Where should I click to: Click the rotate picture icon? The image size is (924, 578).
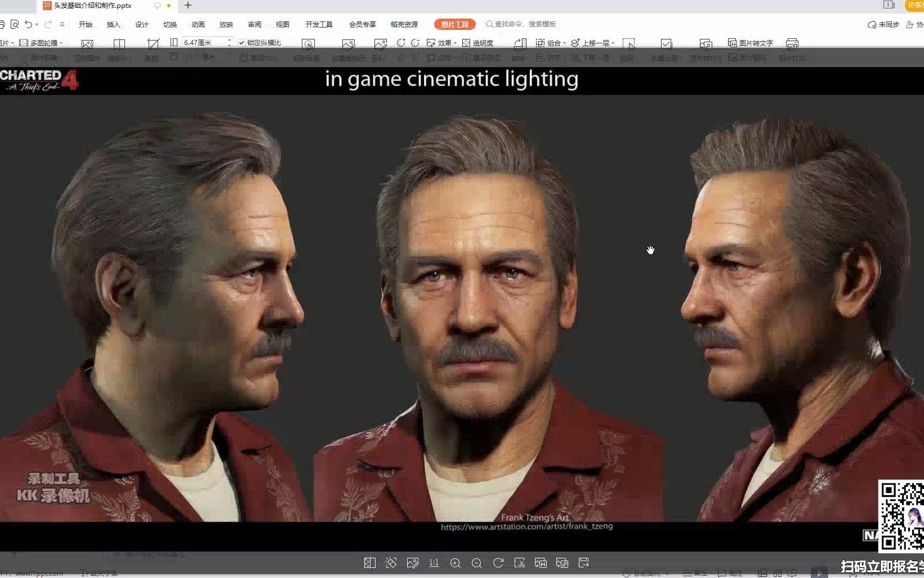coord(520,43)
